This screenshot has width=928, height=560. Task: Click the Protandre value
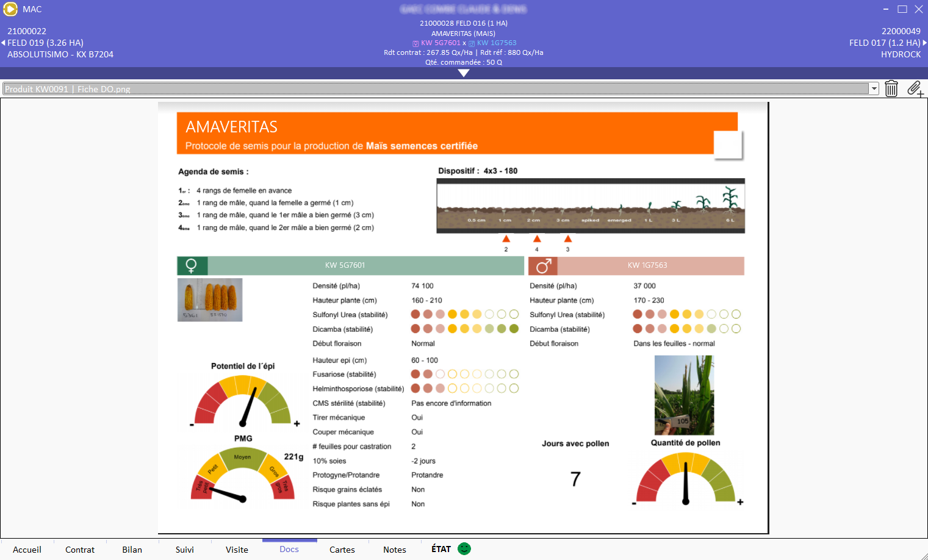[x=427, y=475]
